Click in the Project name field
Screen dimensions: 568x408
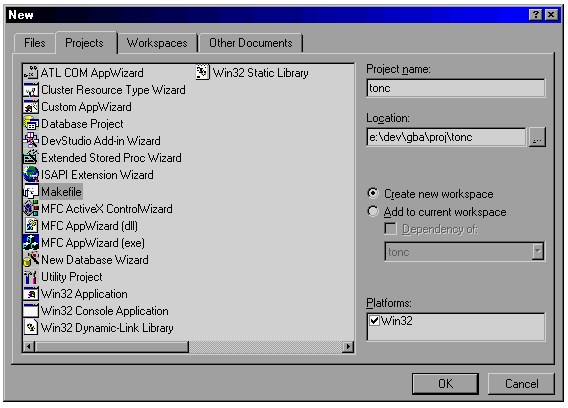click(x=456, y=88)
